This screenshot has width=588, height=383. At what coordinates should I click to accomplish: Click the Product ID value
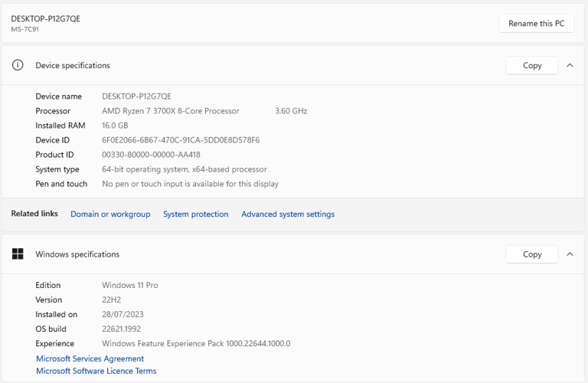point(151,155)
